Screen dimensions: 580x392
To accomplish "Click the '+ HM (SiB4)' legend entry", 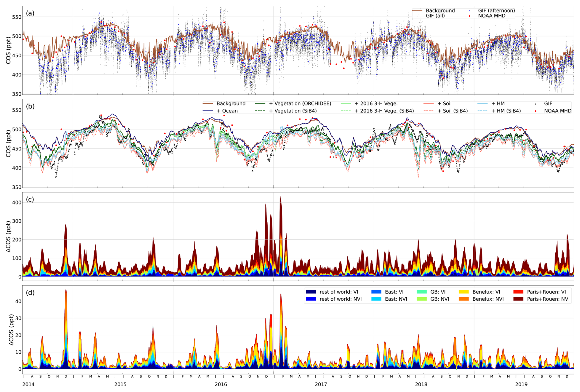I will pos(506,111).
